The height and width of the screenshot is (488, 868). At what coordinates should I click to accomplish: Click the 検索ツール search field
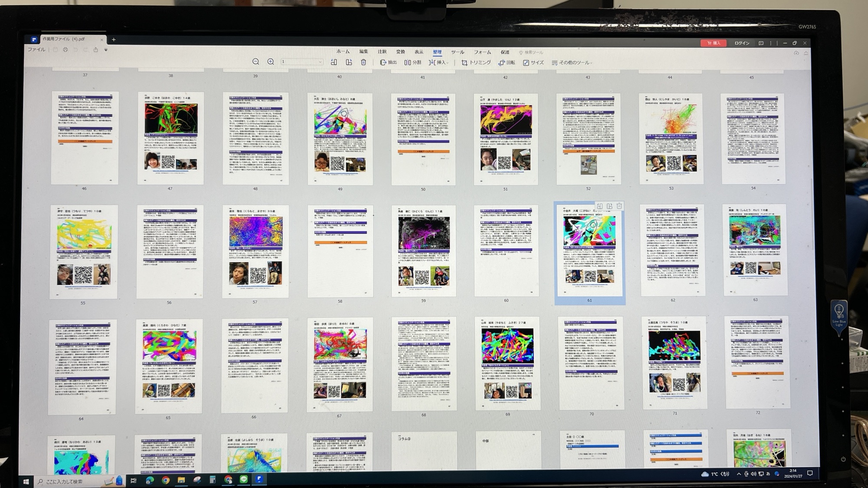point(531,53)
